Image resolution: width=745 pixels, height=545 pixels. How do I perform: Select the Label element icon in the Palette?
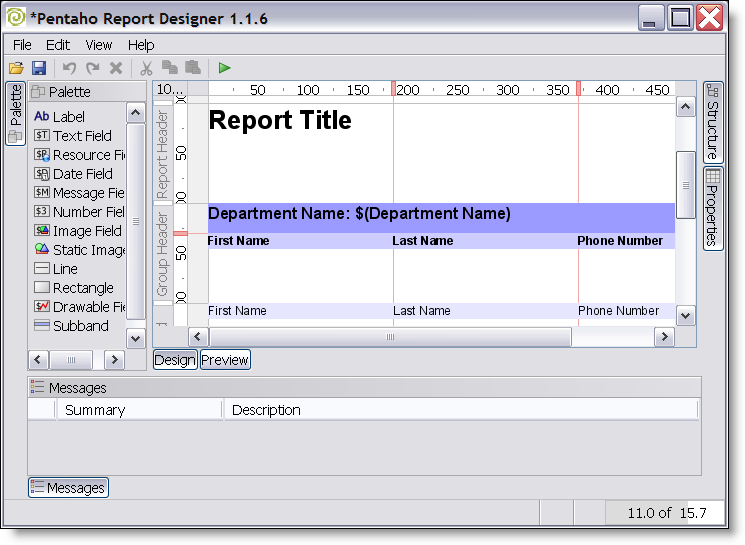pyautogui.click(x=42, y=116)
